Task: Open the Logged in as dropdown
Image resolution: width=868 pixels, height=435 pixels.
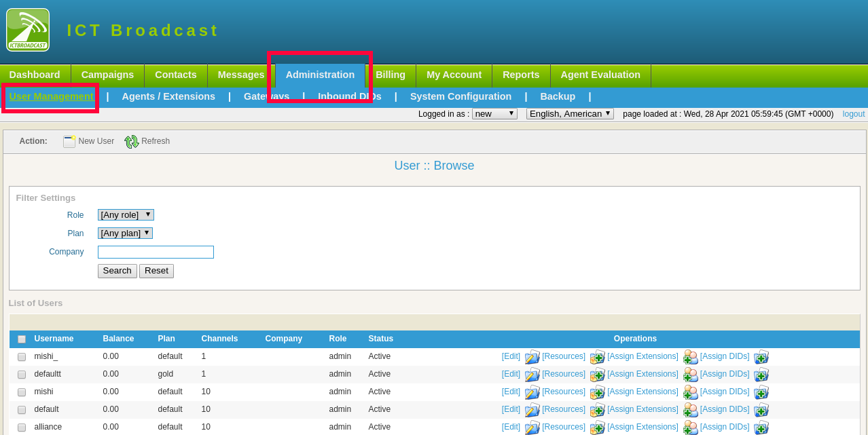Action: coord(494,114)
